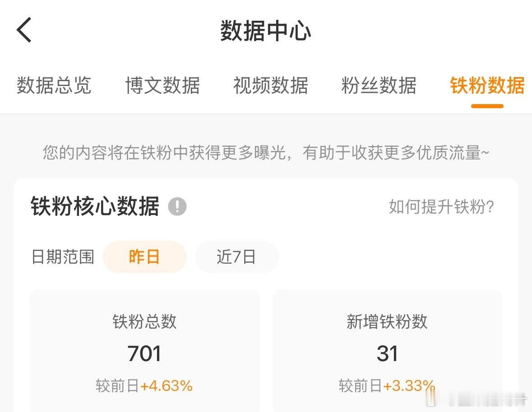This screenshot has height=412, width=532.
Task: Click the exclamation info icon beside 铁粉核心数据
Action: 177,206
